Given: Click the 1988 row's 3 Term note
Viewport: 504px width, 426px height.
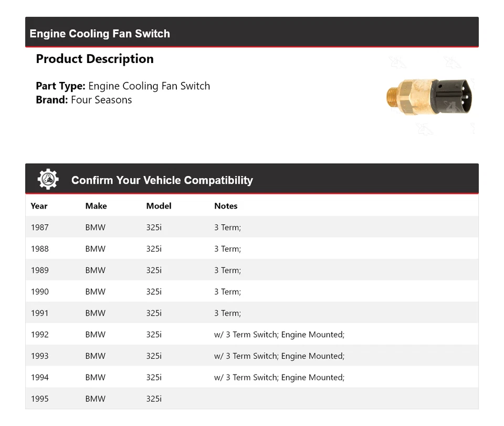Looking at the screenshot, I should click(227, 249).
